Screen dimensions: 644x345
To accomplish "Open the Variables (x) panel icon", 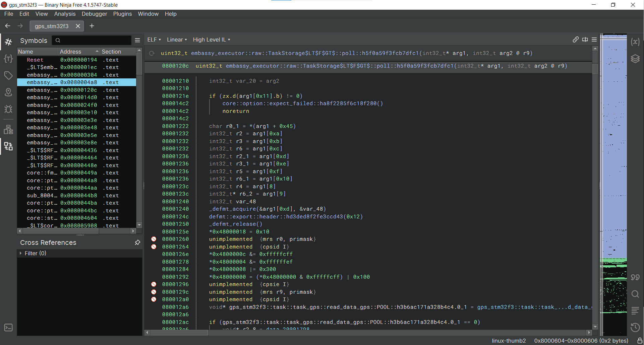I will (635, 42).
